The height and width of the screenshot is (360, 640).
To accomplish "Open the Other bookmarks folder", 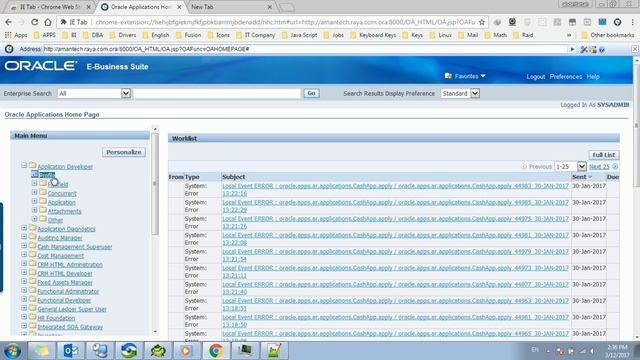I will pyautogui.click(x=607, y=35).
